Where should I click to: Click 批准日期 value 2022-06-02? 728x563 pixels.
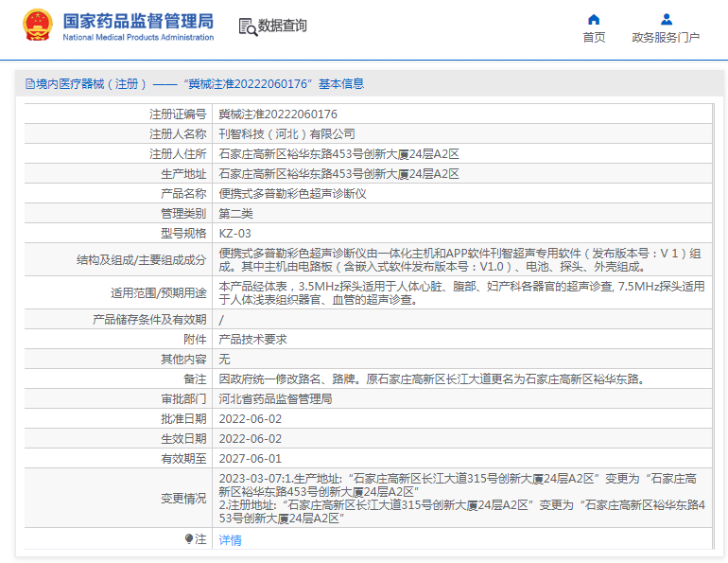[251, 419]
